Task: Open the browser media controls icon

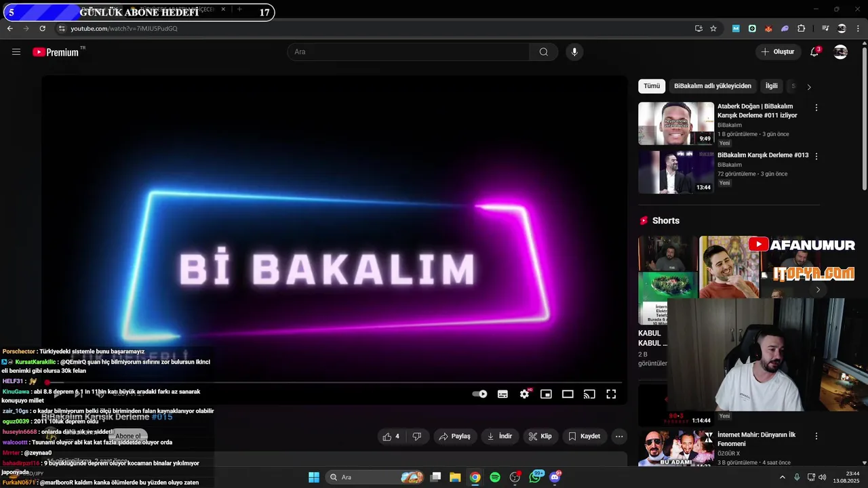Action: click(825, 28)
